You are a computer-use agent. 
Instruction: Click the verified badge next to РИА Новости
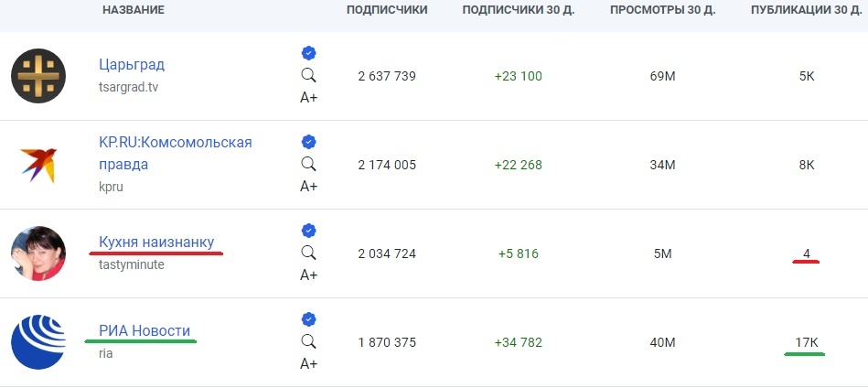pos(308,319)
